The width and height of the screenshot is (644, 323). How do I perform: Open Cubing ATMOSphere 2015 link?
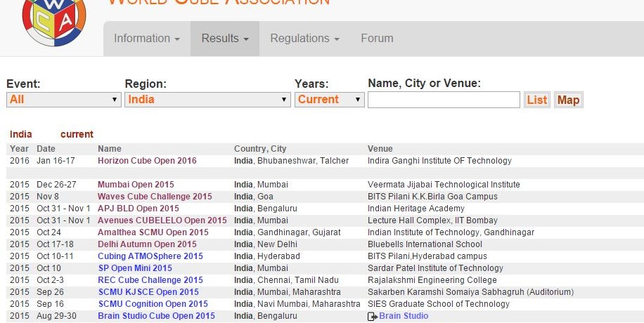150,256
